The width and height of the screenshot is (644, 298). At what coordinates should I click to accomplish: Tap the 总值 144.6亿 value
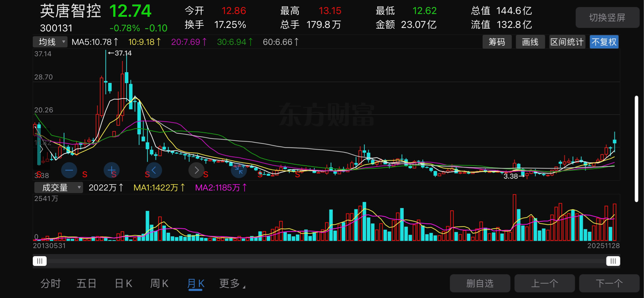click(514, 10)
